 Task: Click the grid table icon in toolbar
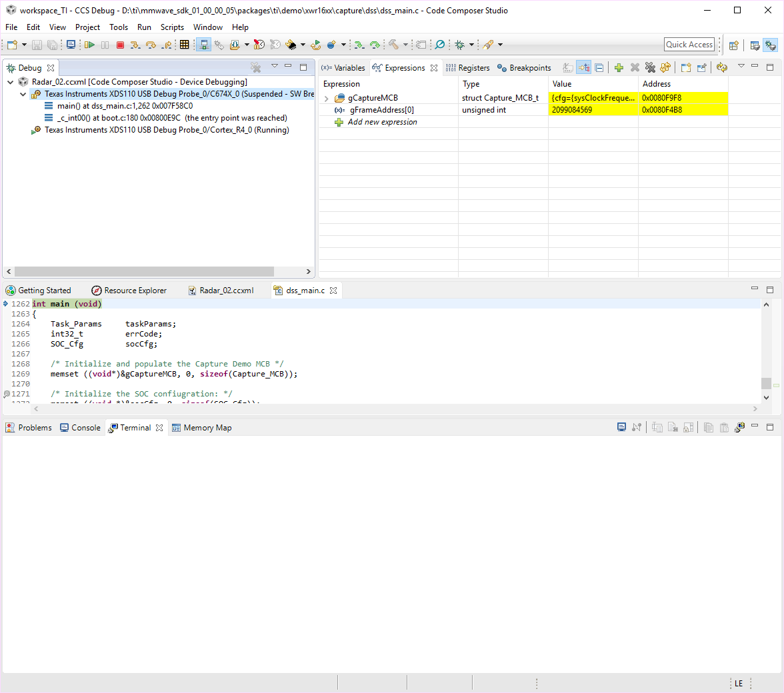tap(185, 45)
